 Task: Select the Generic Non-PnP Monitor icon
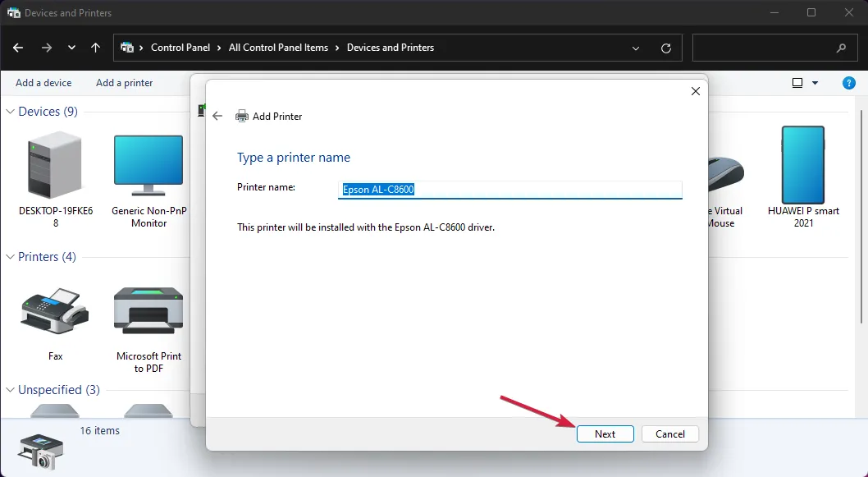tap(148, 165)
